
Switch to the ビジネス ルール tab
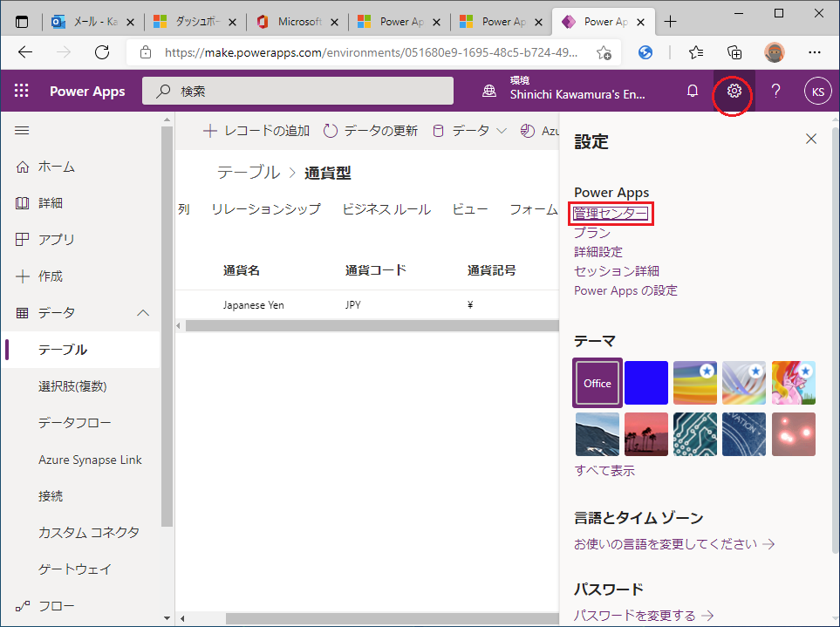click(x=386, y=208)
